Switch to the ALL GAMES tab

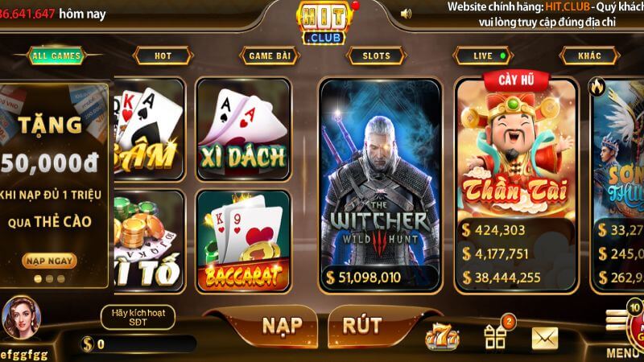(x=56, y=56)
